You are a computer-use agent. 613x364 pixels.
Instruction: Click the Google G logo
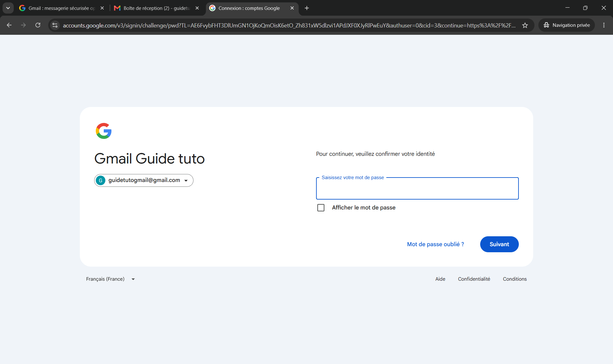tap(103, 131)
